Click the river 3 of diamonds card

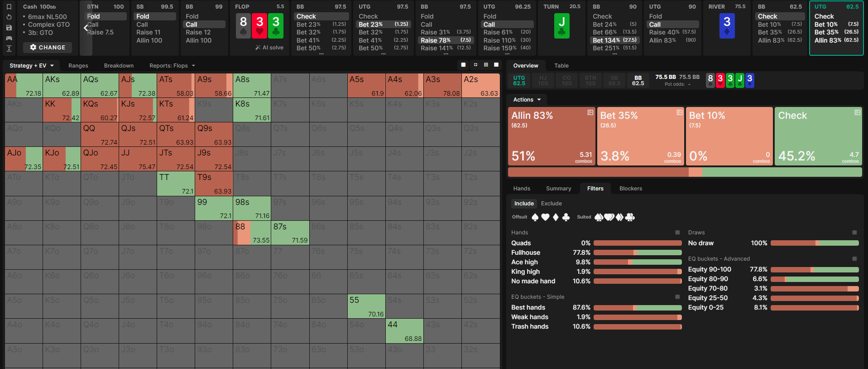click(x=727, y=26)
